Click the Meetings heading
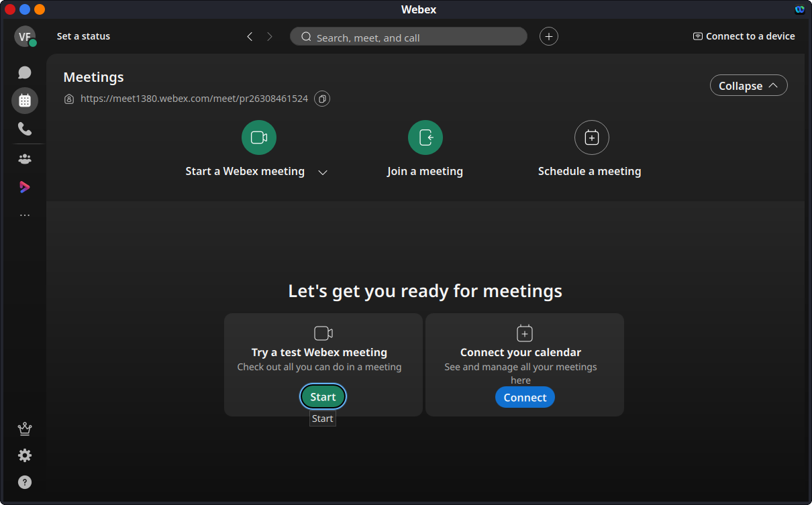The image size is (812, 505). tap(93, 77)
